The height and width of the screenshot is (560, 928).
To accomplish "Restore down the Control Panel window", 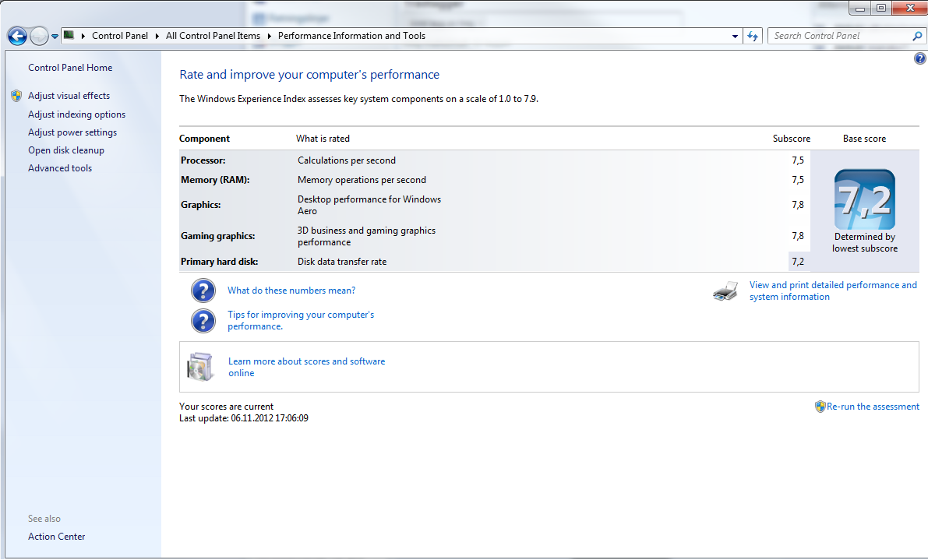I will point(880,8).
